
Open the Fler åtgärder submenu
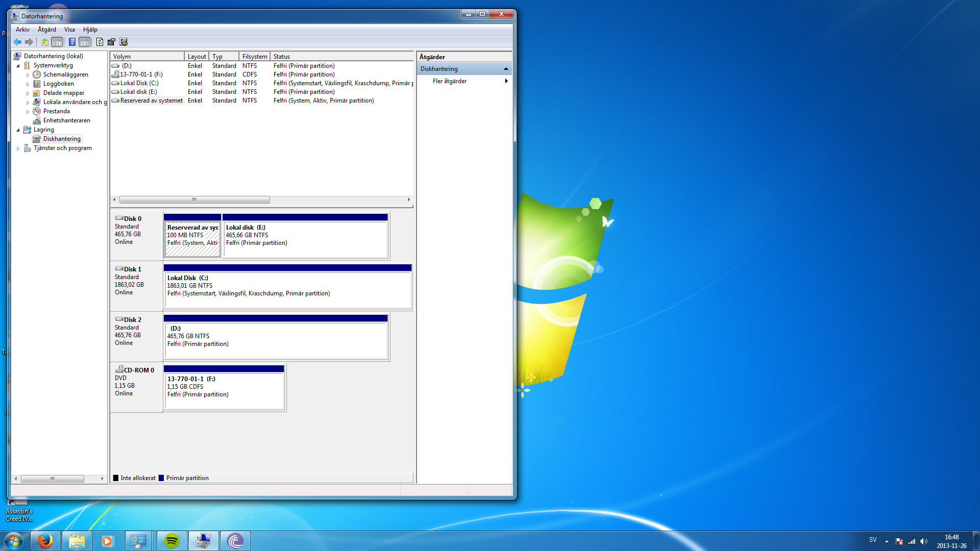point(464,81)
